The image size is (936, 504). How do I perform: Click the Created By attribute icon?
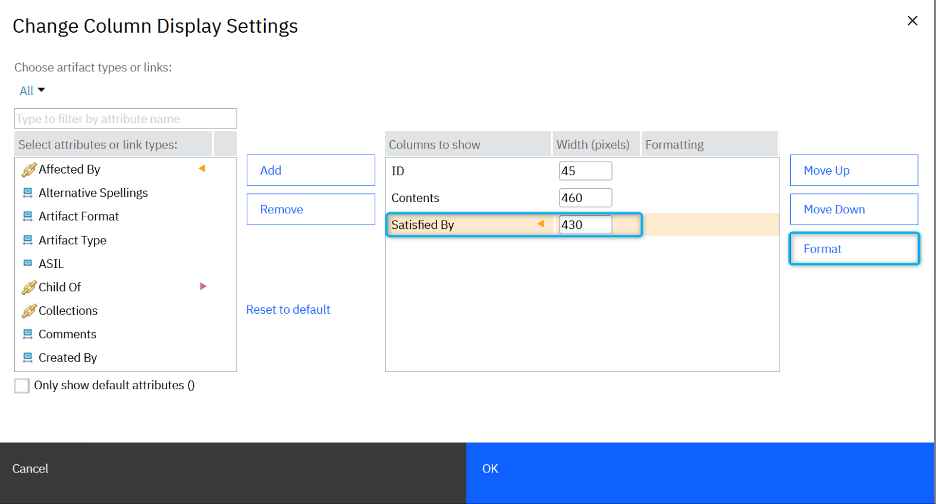pos(27,358)
